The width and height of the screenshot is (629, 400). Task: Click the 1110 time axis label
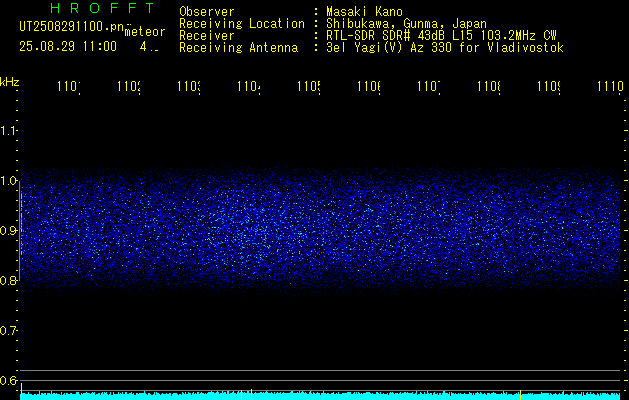[610, 86]
